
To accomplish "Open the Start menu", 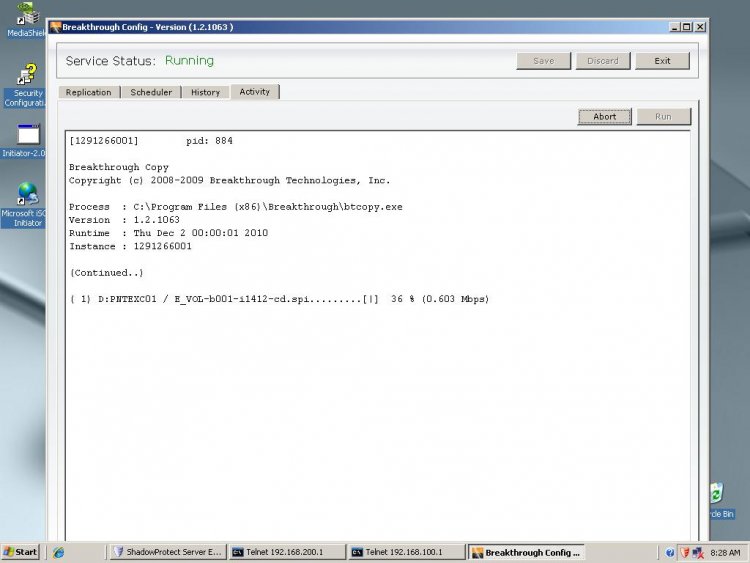I will pos(20,552).
